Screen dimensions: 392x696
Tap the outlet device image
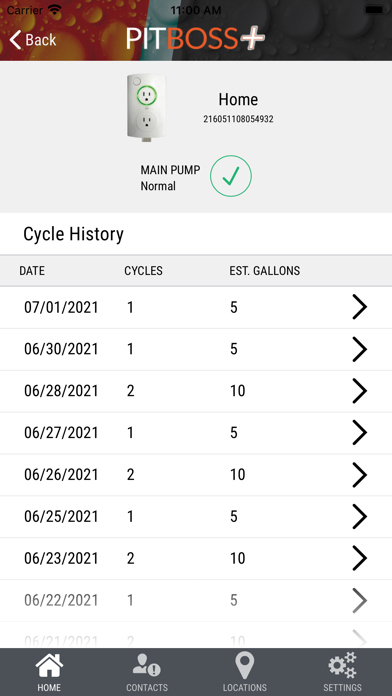point(146,108)
